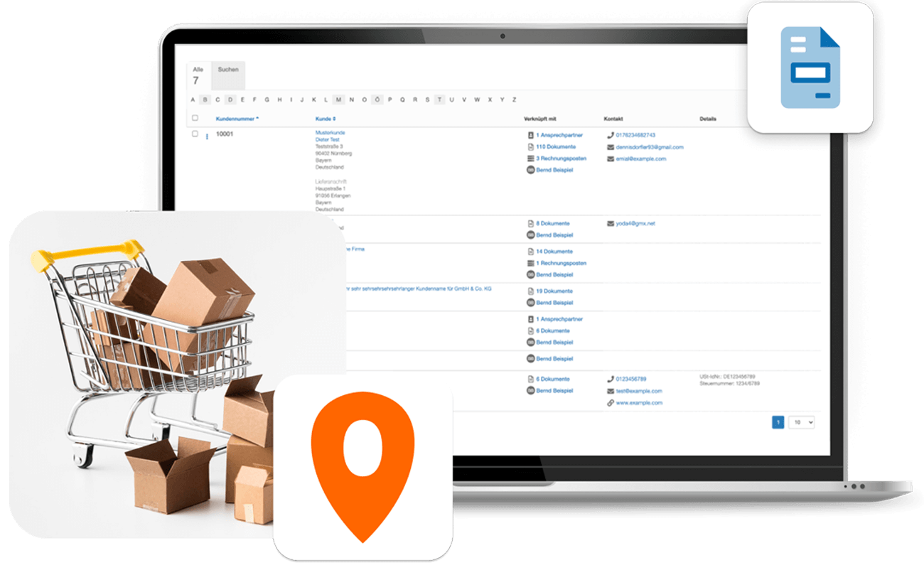Filter customers by letter B
924x570 pixels.
pos(205,100)
